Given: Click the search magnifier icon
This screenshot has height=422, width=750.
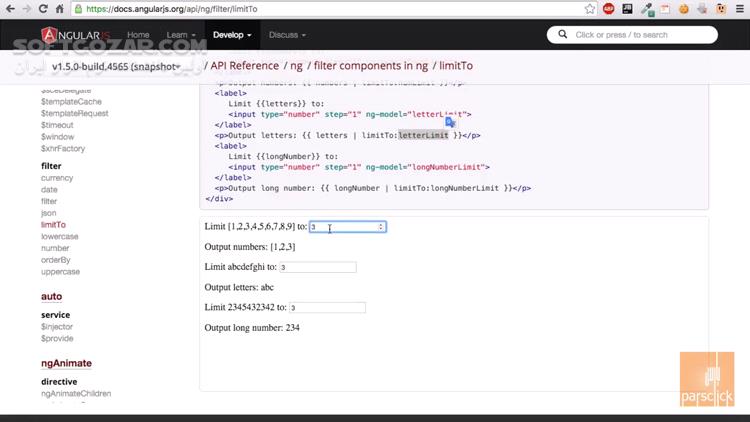Looking at the screenshot, I should click(562, 34).
